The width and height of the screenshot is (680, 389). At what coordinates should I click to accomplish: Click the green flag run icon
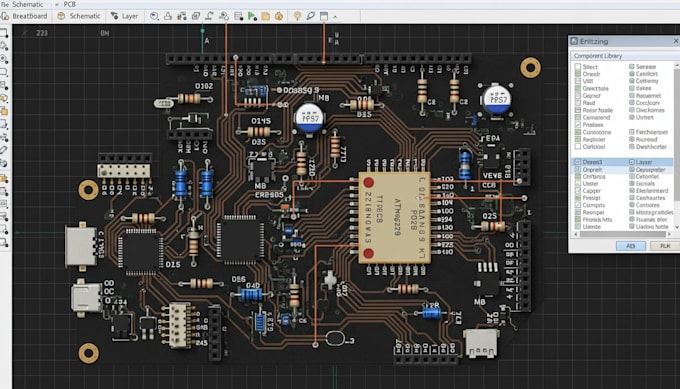(252, 16)
